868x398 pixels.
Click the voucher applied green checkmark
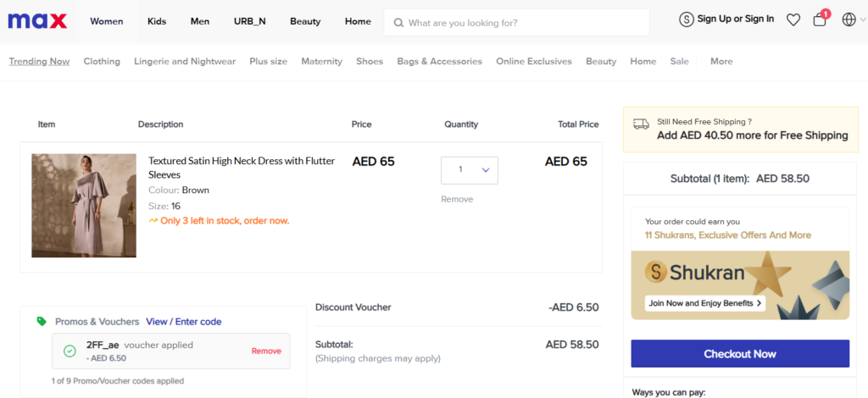(x=70, y=351)
